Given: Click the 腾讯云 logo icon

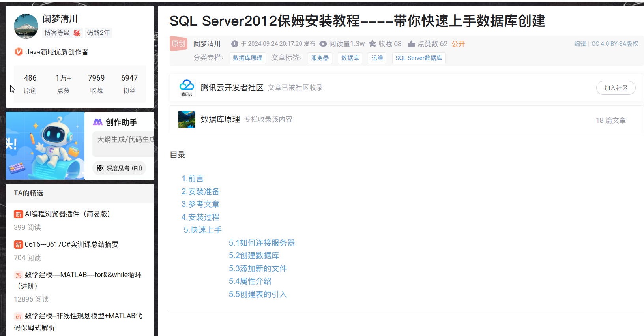Looking at the screenshot, I should (x=187, y=87).
